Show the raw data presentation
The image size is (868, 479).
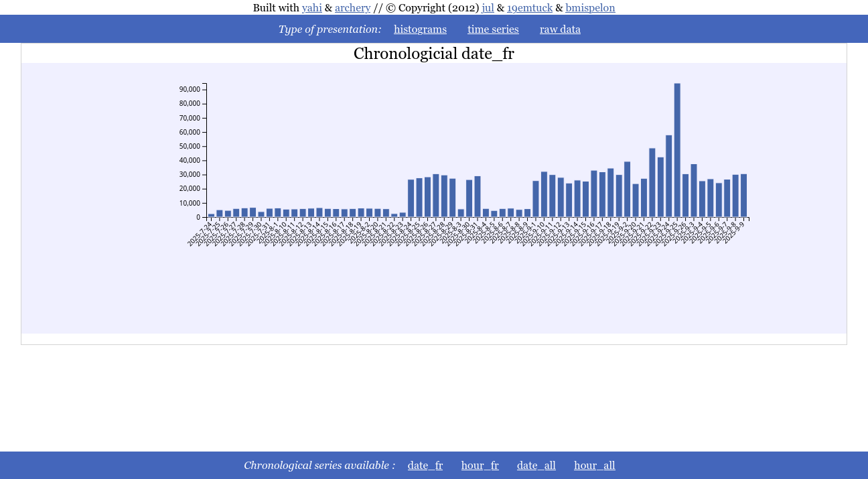pos(560,29)
